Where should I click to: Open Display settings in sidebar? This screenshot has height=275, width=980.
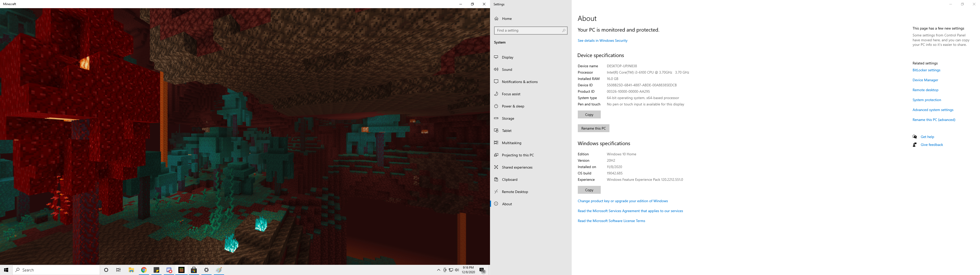tap(508, 57)
